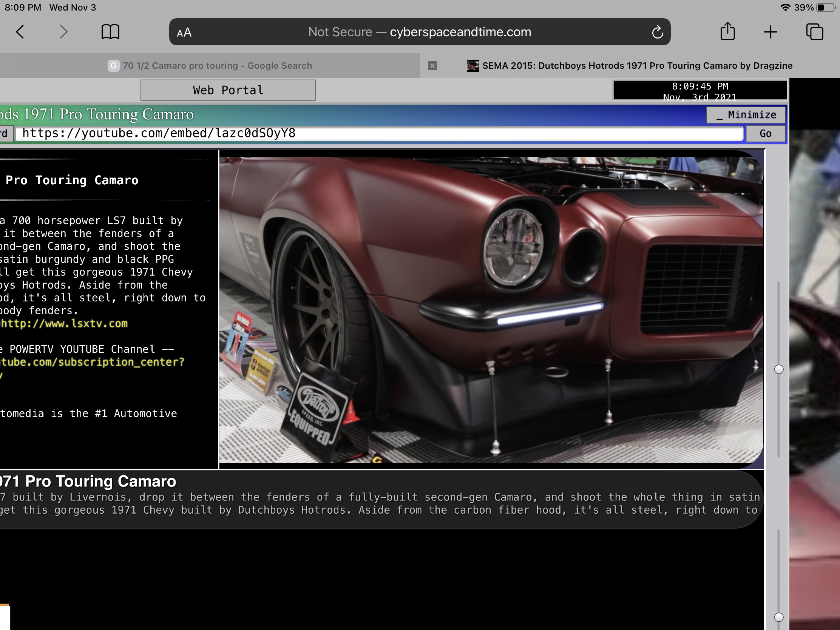Click the lower vertical slider knob

pos(778,617)
